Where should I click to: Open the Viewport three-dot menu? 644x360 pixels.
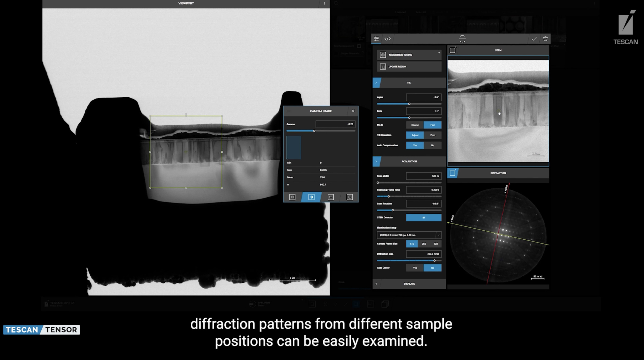coord(325,3)
